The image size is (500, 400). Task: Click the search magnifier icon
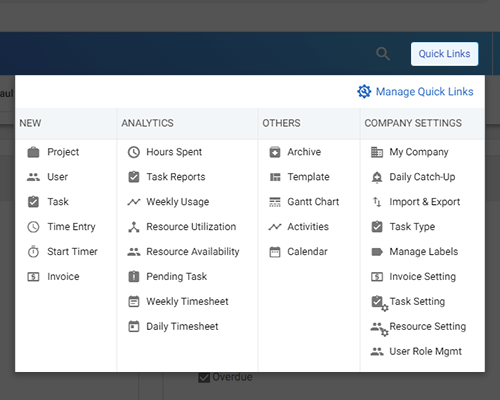tap(383, 54)
